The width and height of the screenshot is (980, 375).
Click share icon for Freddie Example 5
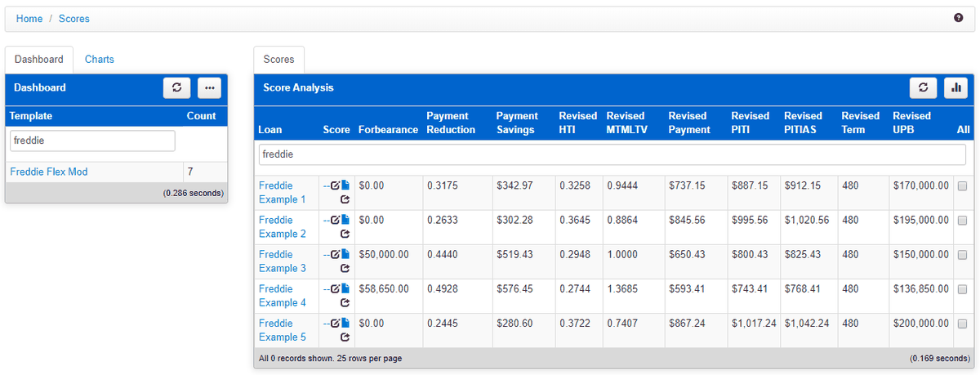point(345,337)
